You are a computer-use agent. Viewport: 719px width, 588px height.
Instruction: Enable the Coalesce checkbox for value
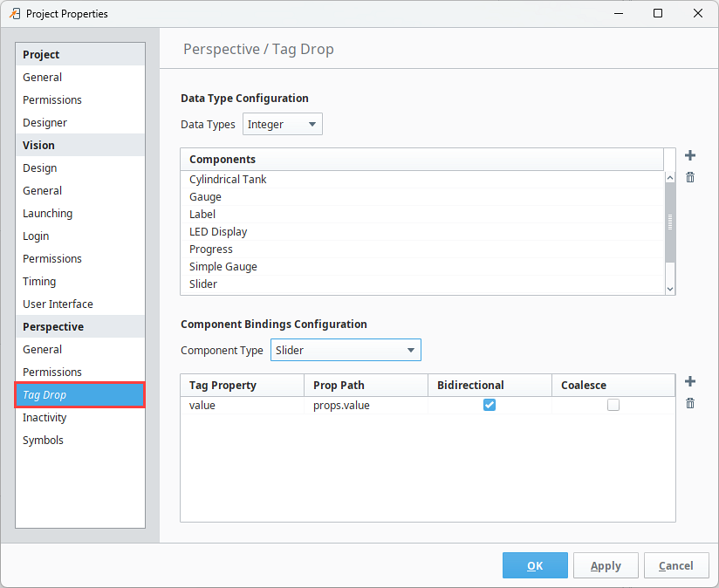coord(613,405)
